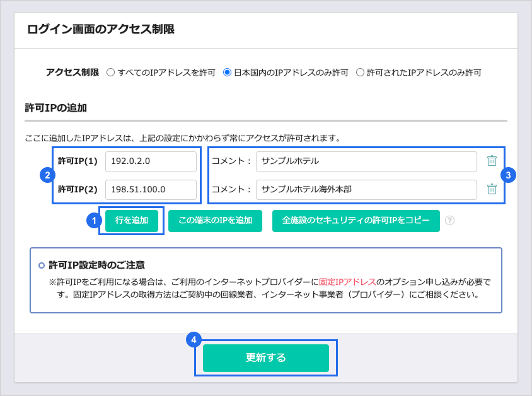This screenshot has height=396, width=532.
Task: Edit the comment field containing サンプルホテル海外本部
Action: click(366, 189)
